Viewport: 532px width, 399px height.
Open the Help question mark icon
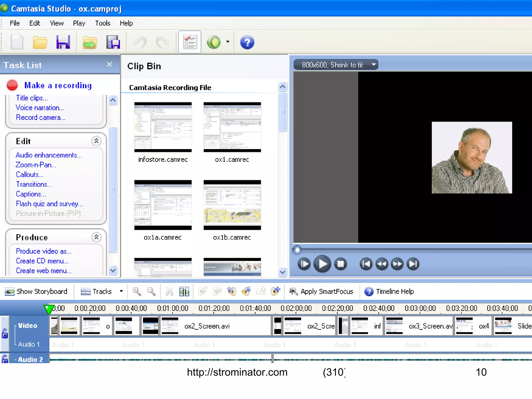click(x=247, y=42)
